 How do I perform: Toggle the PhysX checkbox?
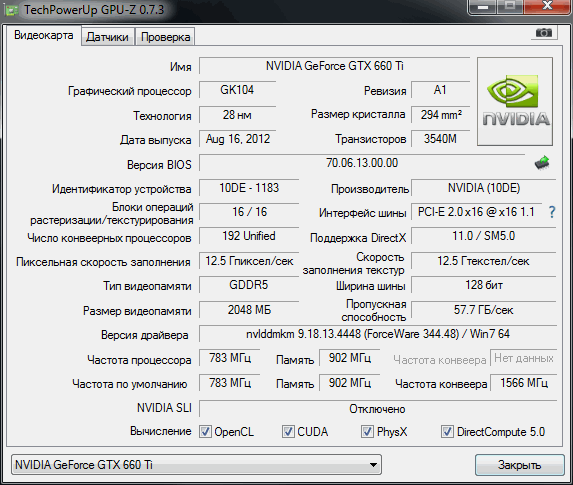[367, 432]
